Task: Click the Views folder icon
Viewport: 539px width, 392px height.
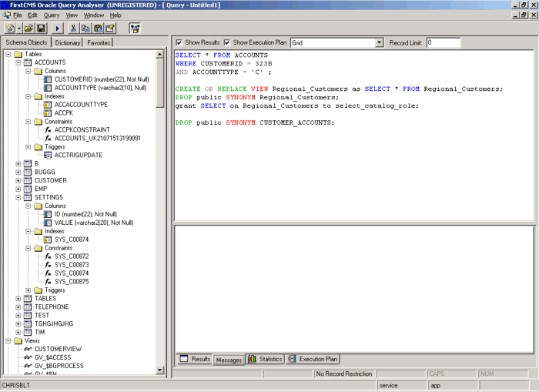Action: tap(18, 340)
